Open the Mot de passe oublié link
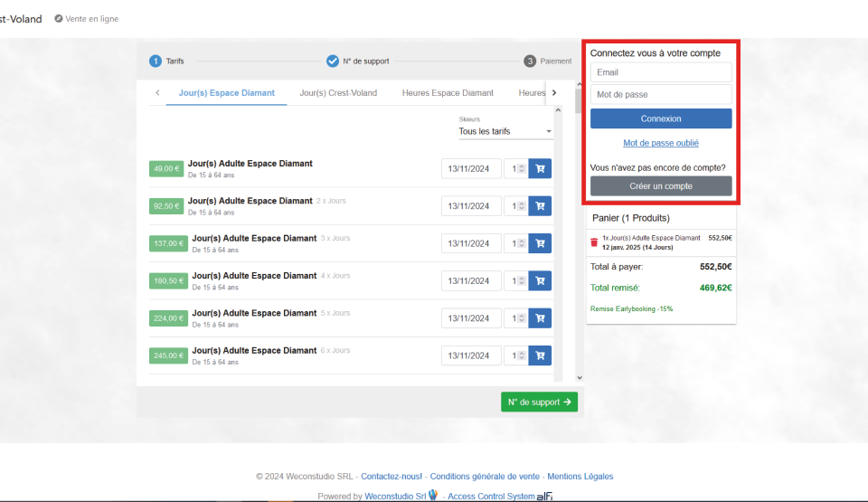The height and width of the screenshot is (502, 868). (661, 143)
